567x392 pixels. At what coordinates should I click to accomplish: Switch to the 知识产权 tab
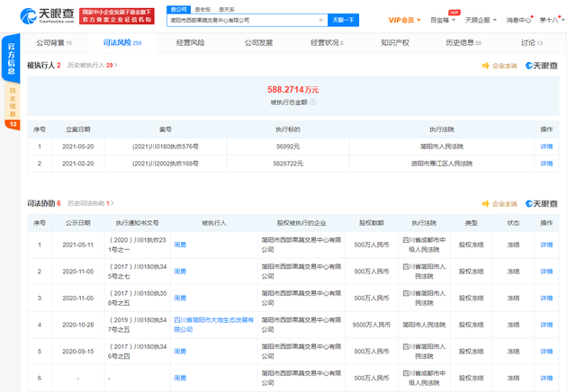(394, 42)
